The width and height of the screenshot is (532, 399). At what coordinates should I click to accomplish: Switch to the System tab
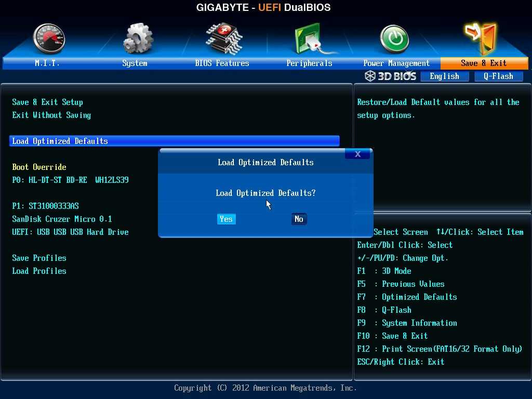tap(135, 63)
